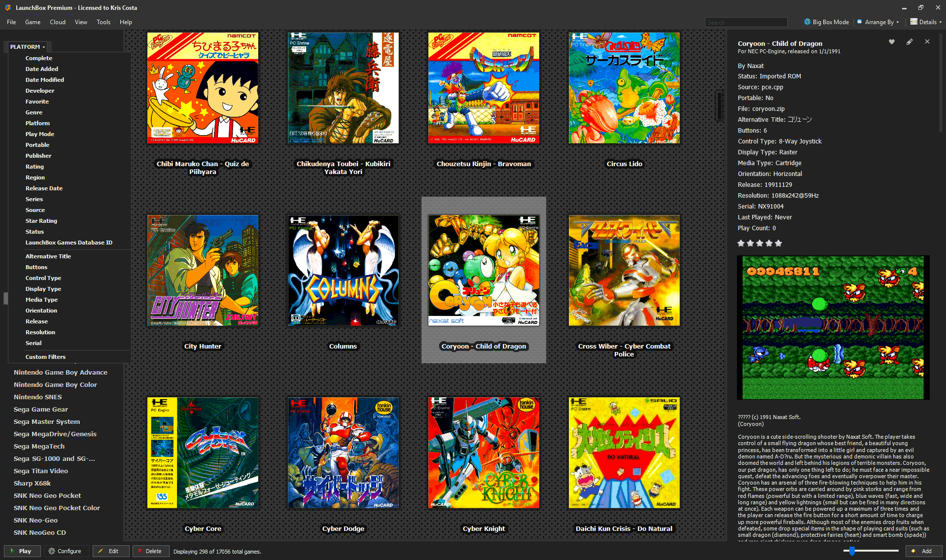Select Sega MegaDrive/Genesis platform

click(55, 434)
